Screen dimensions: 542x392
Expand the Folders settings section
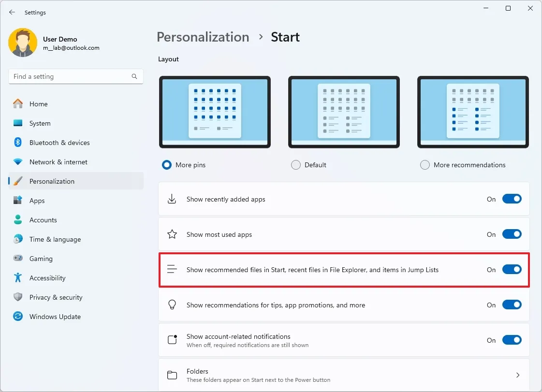(x=517, y=375)
